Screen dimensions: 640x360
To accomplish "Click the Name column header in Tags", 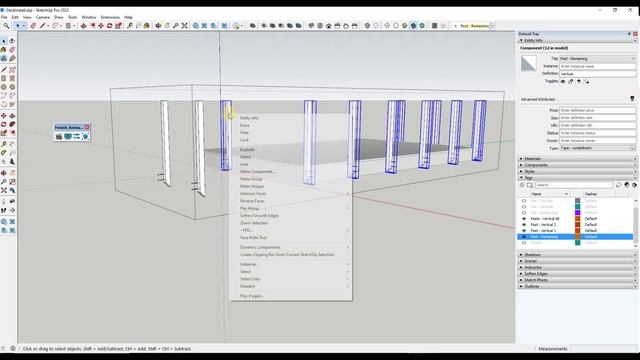I will (550, 194).
